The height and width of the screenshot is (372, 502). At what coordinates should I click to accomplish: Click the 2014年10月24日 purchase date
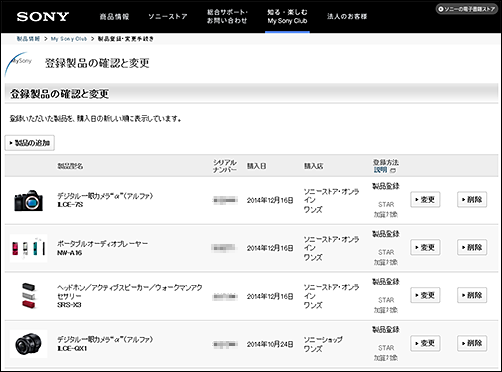(x=270, y=344)
